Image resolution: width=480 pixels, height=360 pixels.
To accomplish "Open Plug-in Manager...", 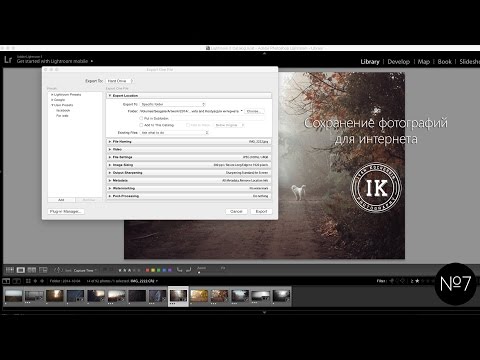I will click(x=66, y=211).
